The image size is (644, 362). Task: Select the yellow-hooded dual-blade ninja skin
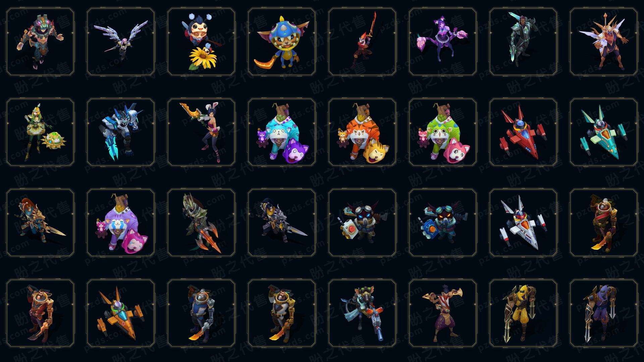523,313
